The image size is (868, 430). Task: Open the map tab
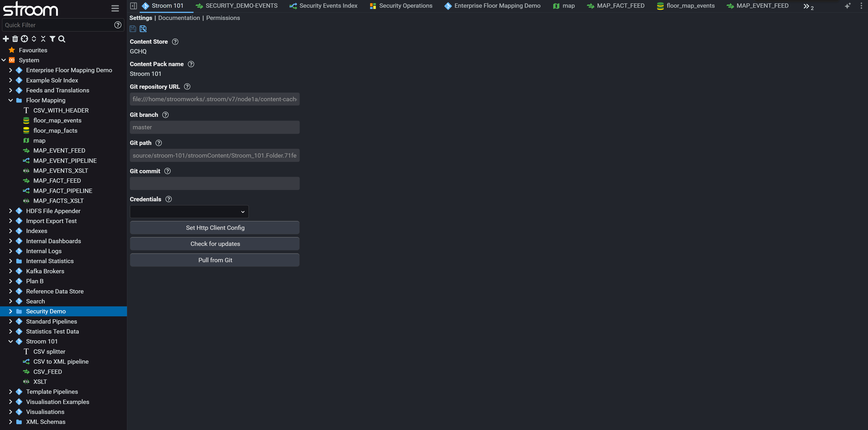click(x=564, y=6)
